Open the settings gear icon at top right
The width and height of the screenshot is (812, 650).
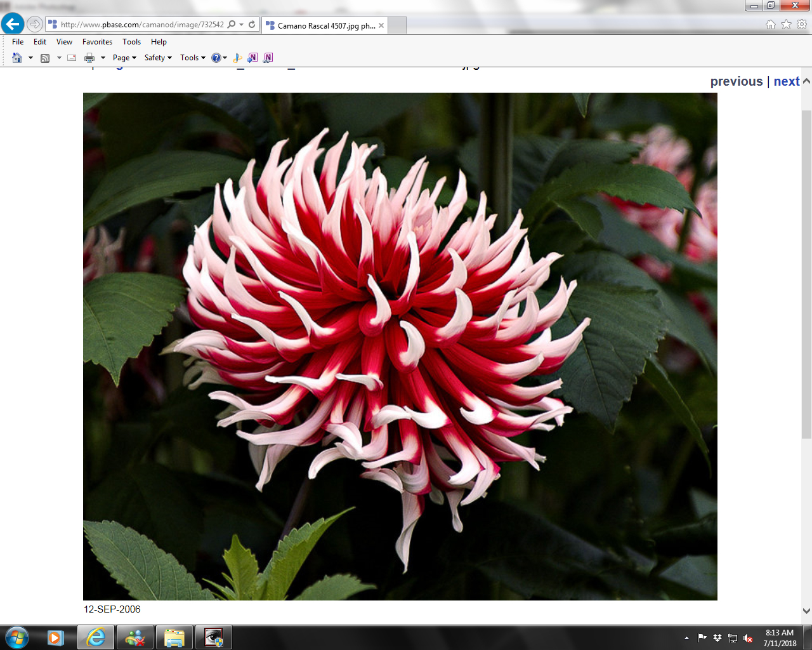tap(802, 24)
